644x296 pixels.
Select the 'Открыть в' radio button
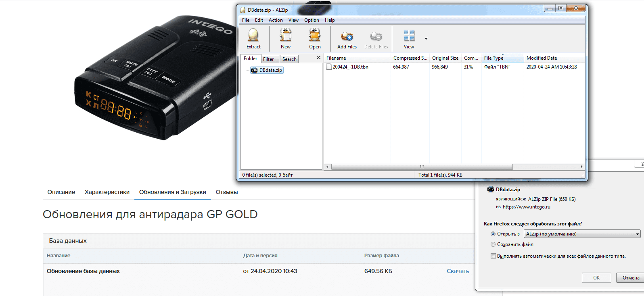pyautogui.click(x=493, y=234)
